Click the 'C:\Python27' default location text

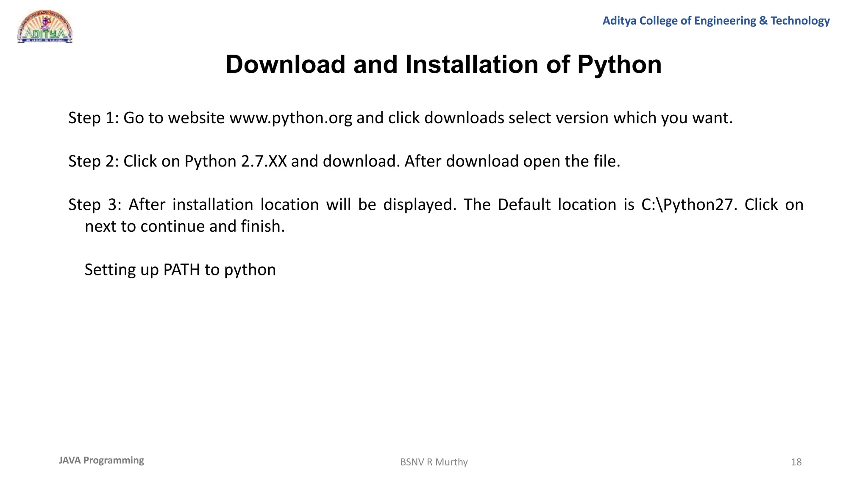tap(687, 205)
